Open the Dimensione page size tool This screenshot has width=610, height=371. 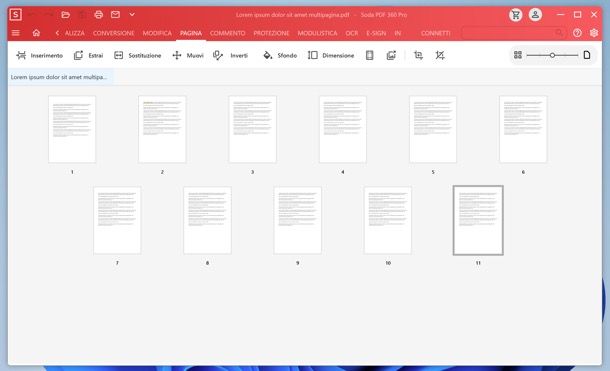(331, 56)
